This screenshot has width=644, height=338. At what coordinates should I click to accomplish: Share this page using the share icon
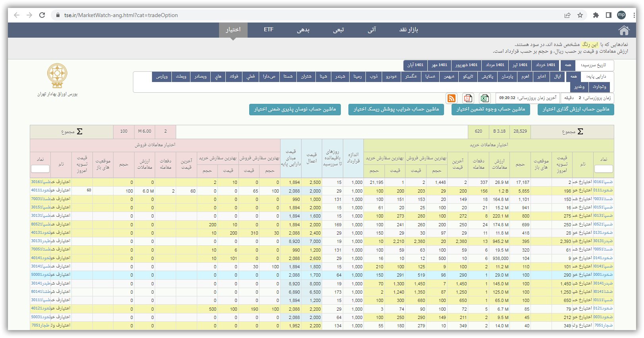coord(567,15)
